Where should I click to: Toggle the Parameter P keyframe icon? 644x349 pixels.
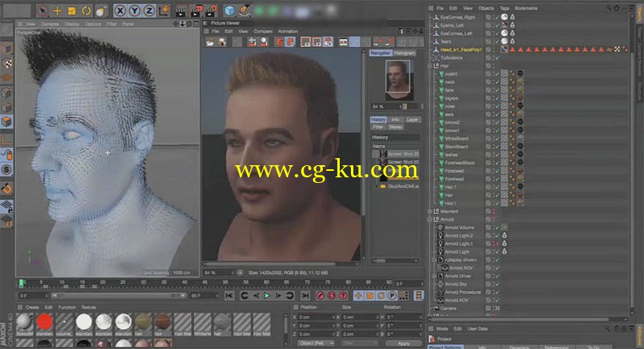[x=392, y=296]
